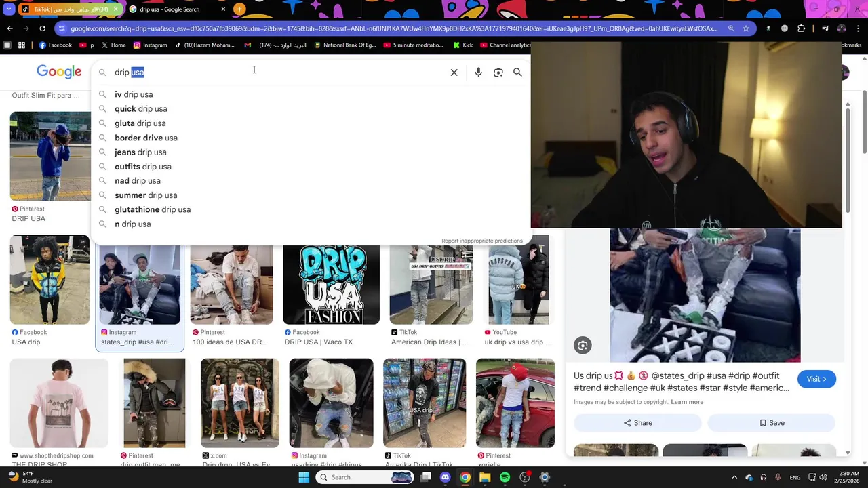Open TikTok American Drip Ideas thumbnail
Screen dimensions: 868x488
[431, 285]
